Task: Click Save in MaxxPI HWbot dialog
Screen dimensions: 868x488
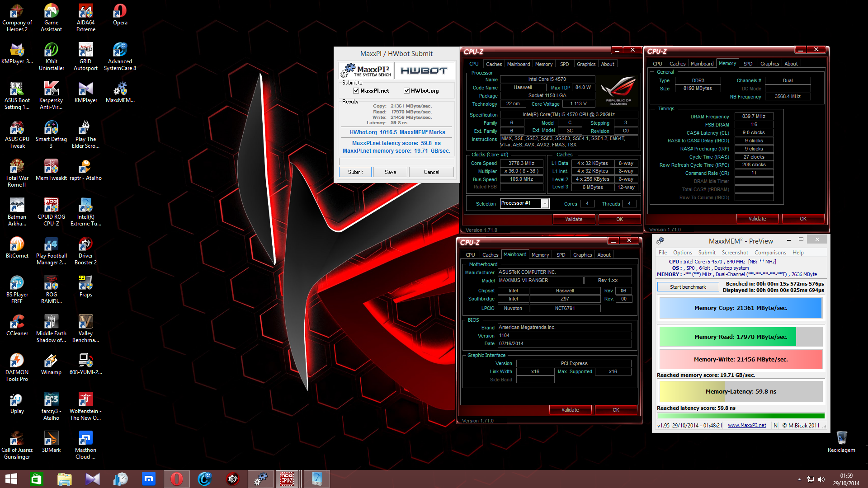Action: pyautogui.click(x=390, y=172)
